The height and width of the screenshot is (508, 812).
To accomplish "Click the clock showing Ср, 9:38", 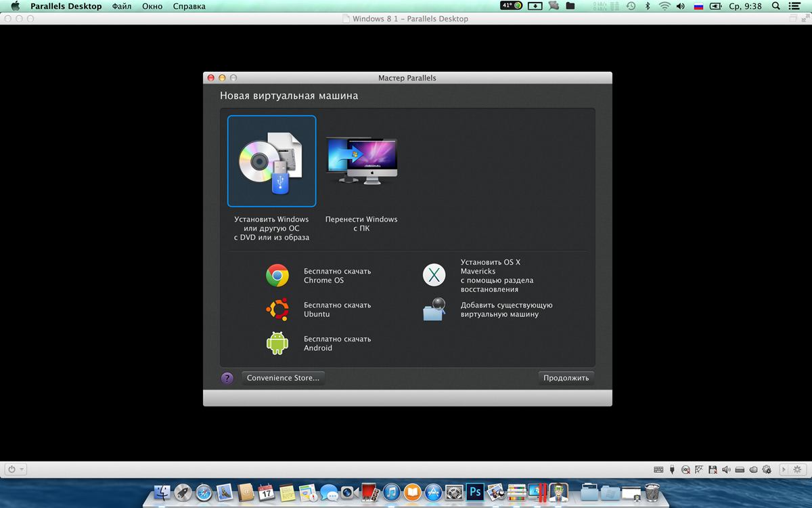I will [745, 6].
